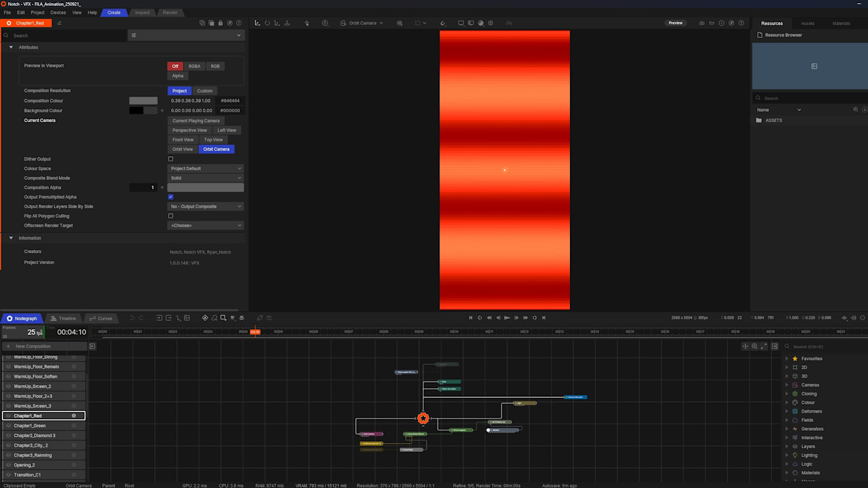This screenshot has height=488, width=868.
Task: Open the Composite Blend Mode dropdown
Action: [205, 178]
